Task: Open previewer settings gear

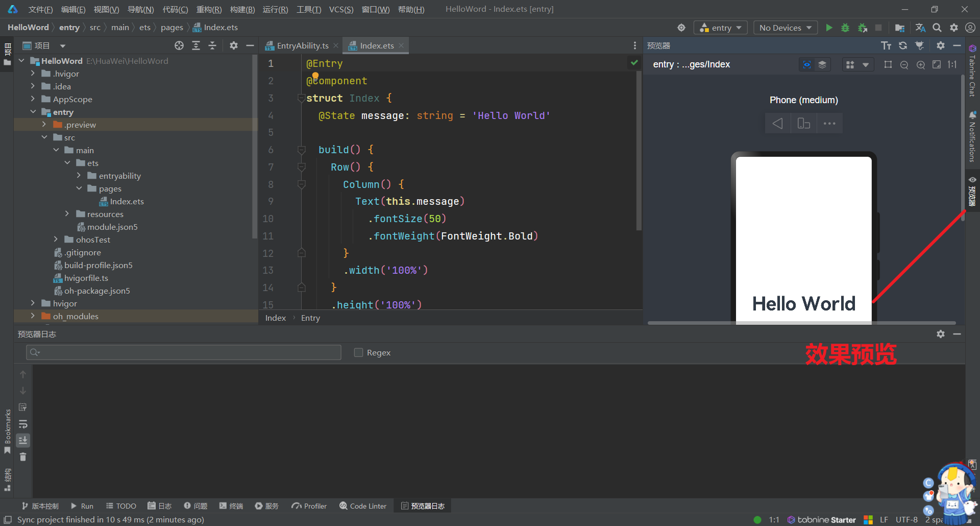Action: [x=941, y=46]
